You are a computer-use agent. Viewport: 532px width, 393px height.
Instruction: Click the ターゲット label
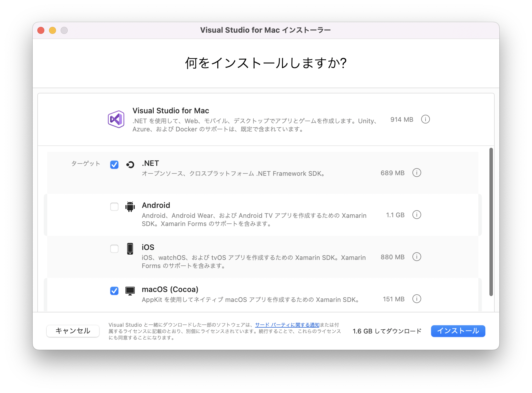click(86, 164)
